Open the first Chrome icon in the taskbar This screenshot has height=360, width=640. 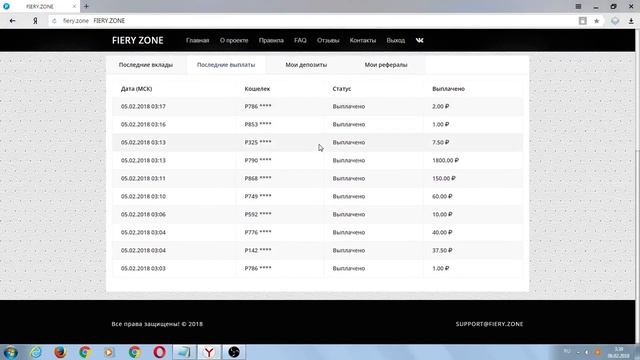tap(85, 352)
